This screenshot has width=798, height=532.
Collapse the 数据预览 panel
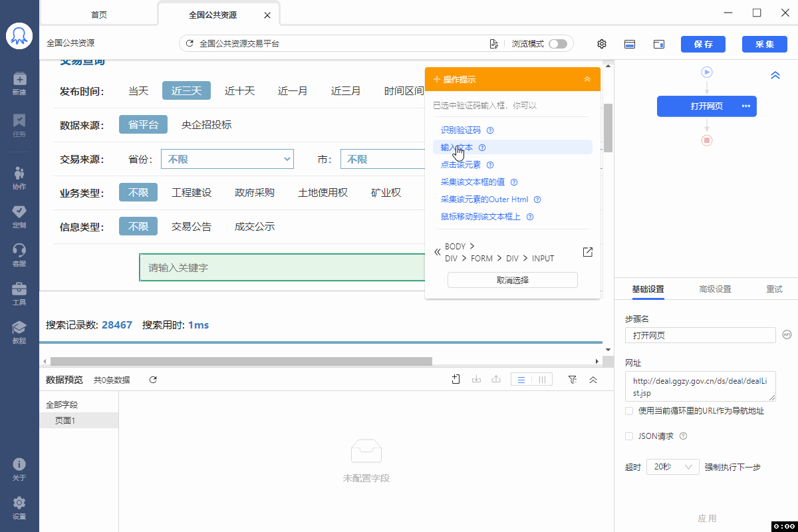point(593,380)
